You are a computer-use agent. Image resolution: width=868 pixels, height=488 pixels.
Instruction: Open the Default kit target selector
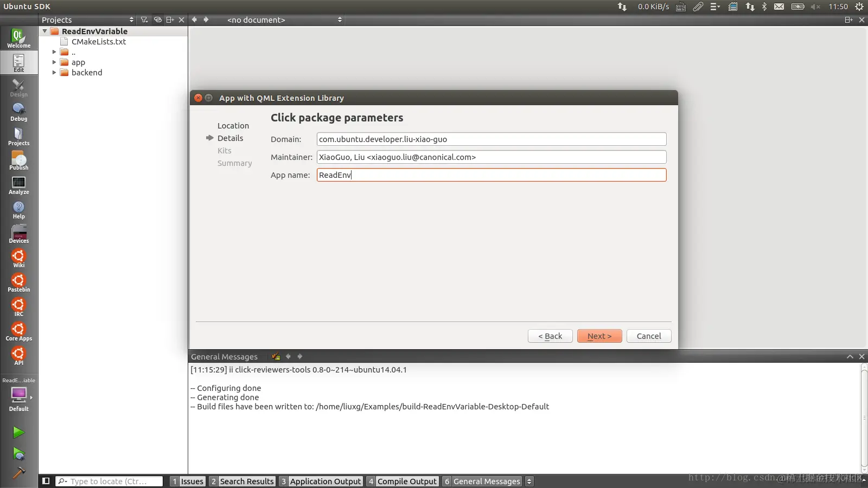point(18,395)
